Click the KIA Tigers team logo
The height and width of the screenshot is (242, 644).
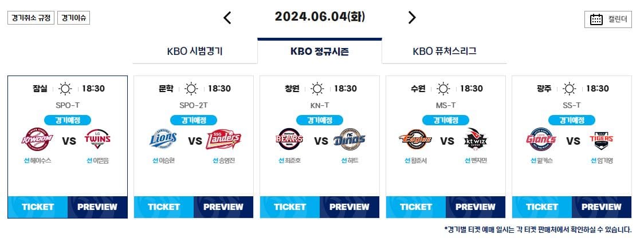(x=602, y=140)
